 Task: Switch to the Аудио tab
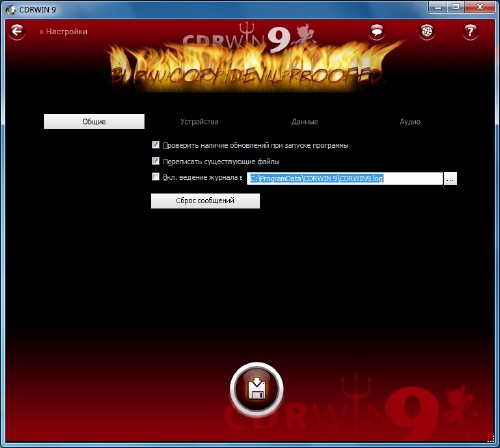coord(410,122)
